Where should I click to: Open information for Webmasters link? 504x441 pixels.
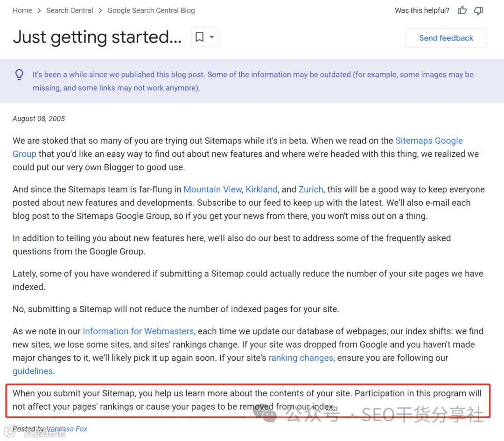pos(138,331)
